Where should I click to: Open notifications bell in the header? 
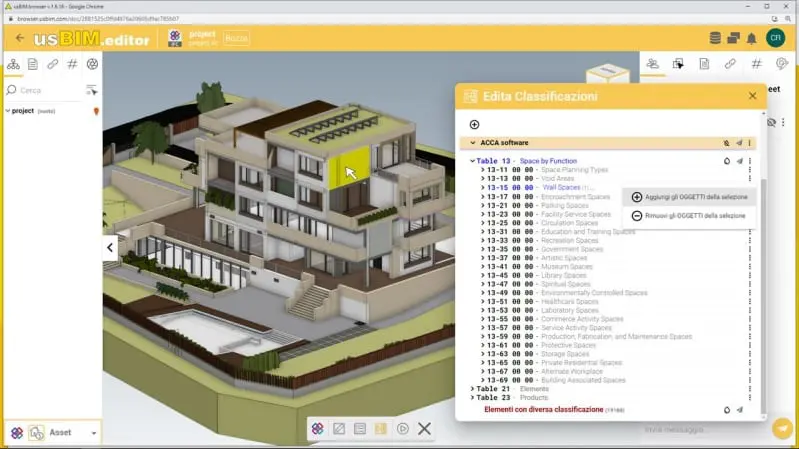(x=750, y=39)
